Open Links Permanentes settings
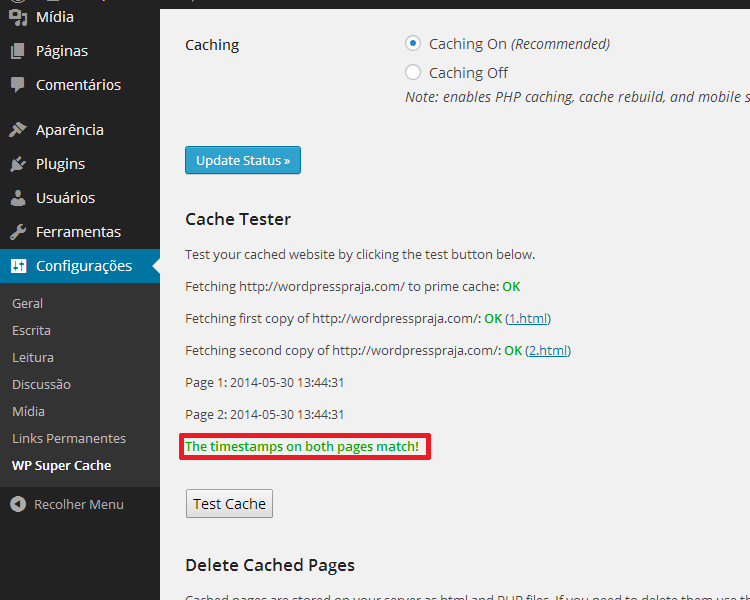The image size is (750, 600). click(x=69, y=438)
